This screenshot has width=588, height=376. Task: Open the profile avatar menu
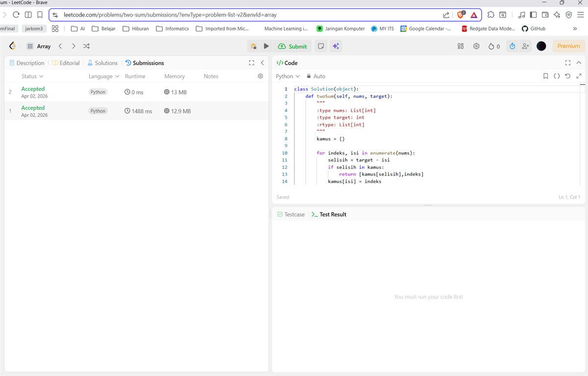pos(541,46)
